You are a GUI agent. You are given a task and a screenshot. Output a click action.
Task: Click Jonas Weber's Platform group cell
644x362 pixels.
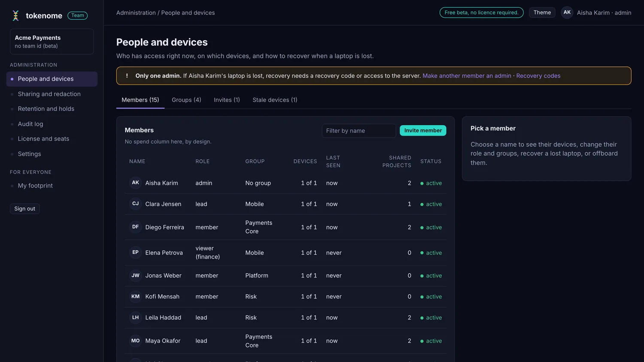point(257,276)
